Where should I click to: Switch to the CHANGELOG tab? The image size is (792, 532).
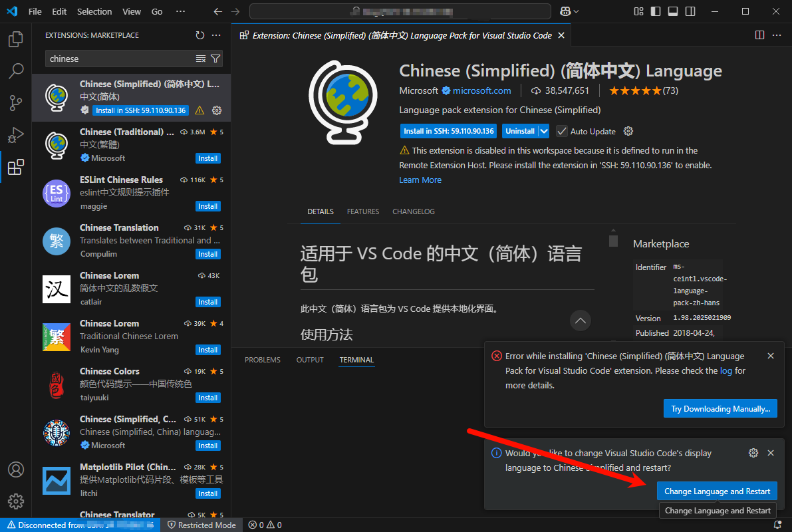point(413,211)
